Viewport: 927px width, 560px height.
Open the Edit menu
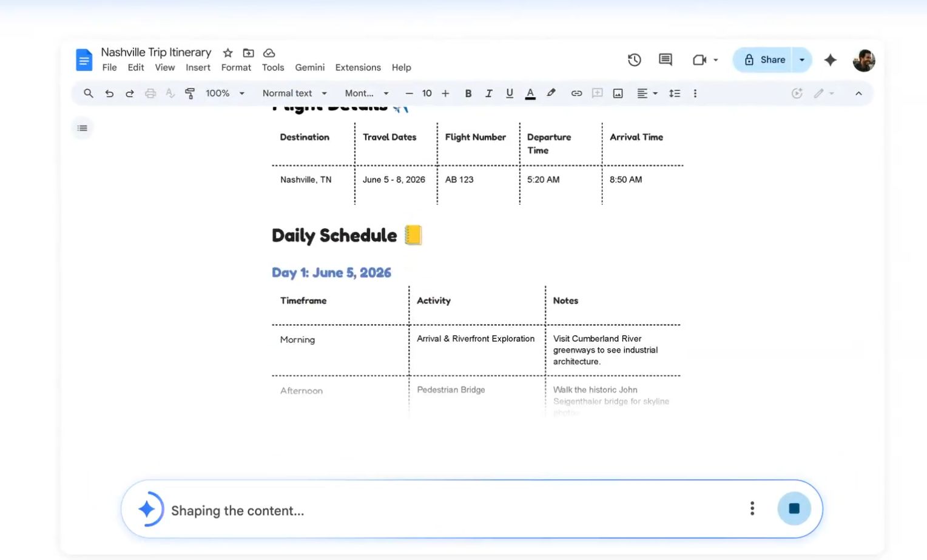point(136,67)
